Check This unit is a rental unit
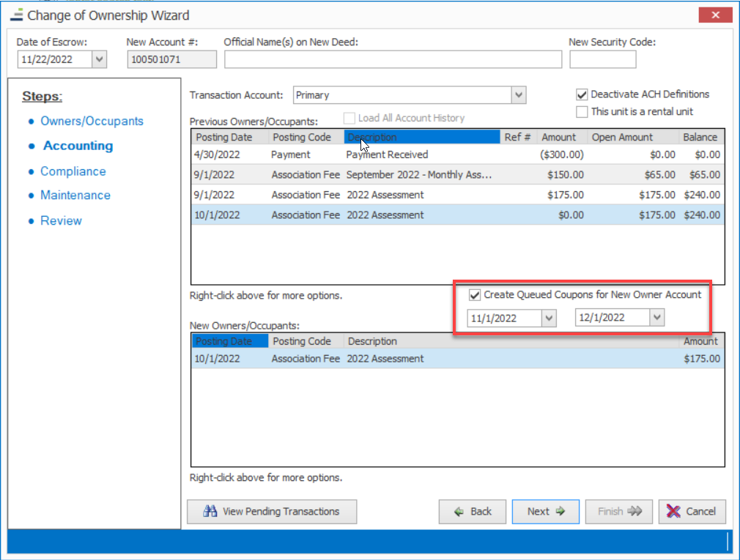This screenshot has width=740, height=560. click(582, 112)
